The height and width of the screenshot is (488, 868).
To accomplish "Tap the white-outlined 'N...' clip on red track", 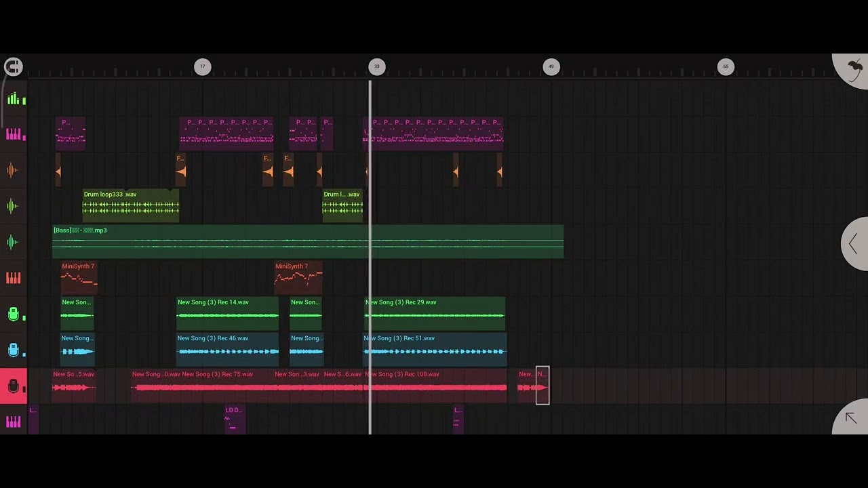I will tap(542, 386).
